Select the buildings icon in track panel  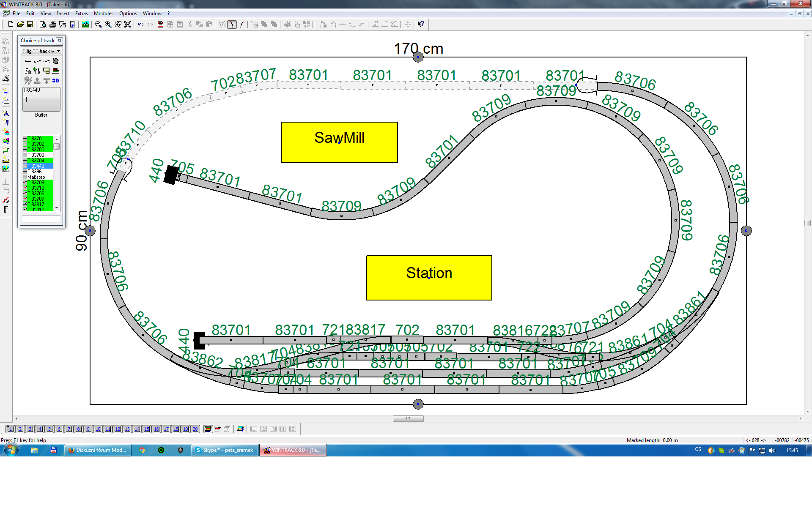tap(28, 71)
